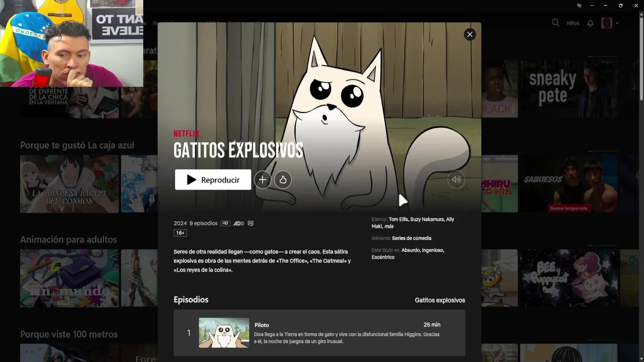The height and width of the screenshot is (362, 644).
Task: Expand the profile dropdown caret
Action: (617, 23)
